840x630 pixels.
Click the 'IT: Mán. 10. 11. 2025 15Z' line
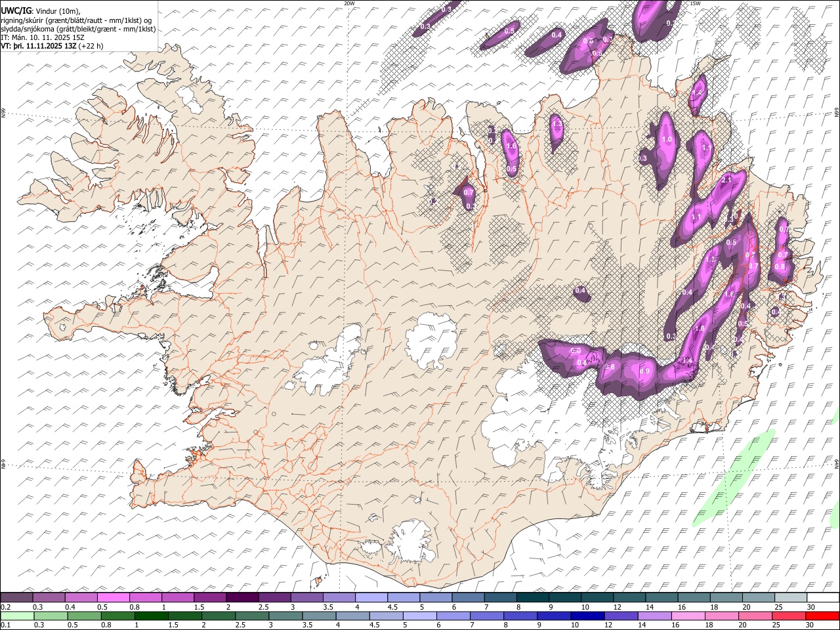tap(43, 37)
